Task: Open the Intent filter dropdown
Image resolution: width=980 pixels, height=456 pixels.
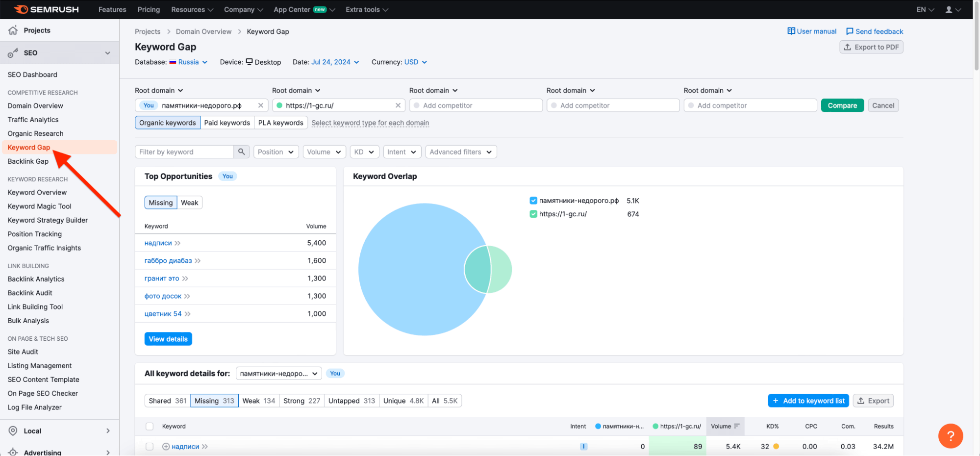Action: pos(402,152)
